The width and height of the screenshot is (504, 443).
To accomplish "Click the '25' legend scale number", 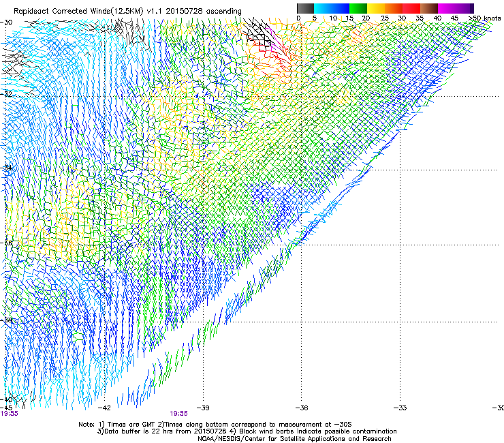I will 384,18.
